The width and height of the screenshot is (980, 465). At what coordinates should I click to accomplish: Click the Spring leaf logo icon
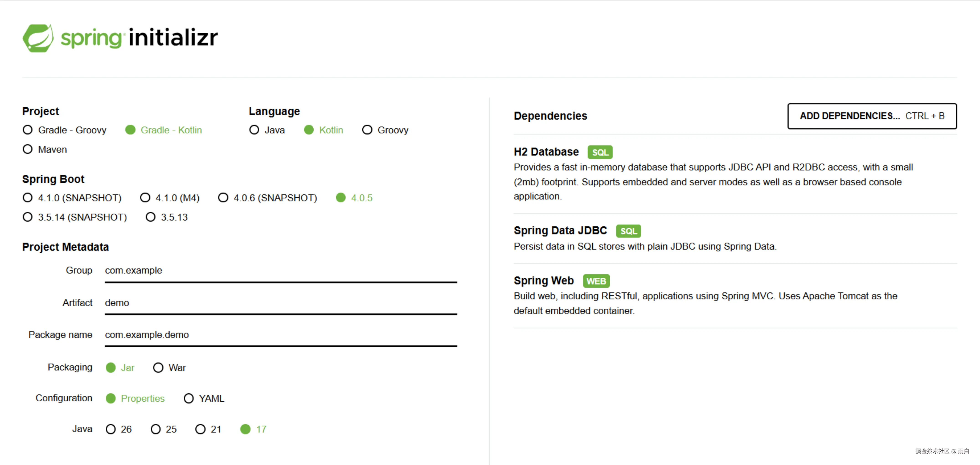[x=38, y=38]
